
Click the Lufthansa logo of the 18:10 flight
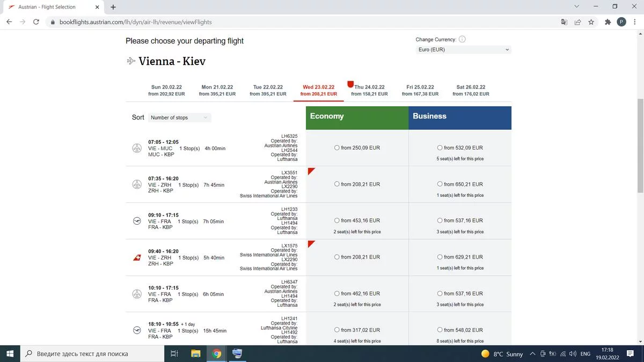pyautogui.click(x=136, y=330)
